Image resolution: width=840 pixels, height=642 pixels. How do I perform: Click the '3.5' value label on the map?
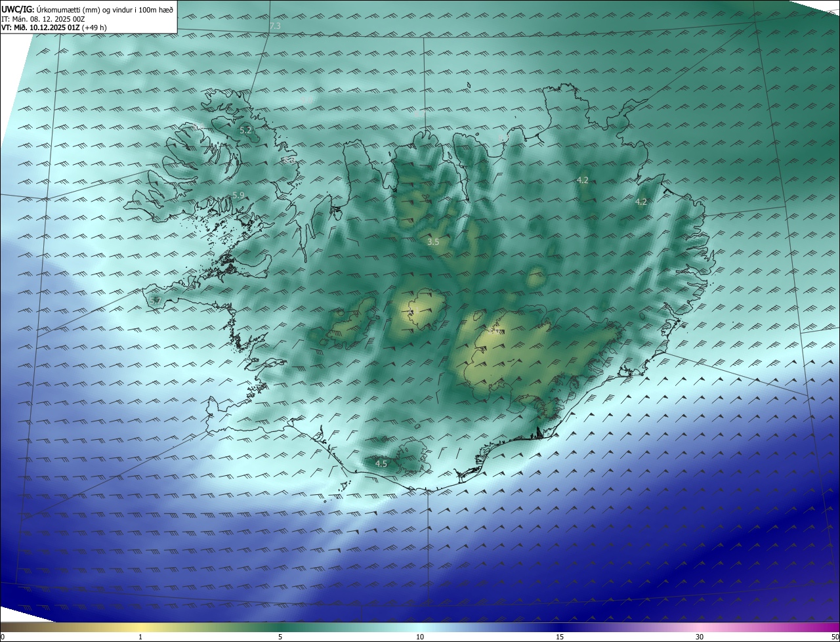pyautogui.click(x=433, y=242)
